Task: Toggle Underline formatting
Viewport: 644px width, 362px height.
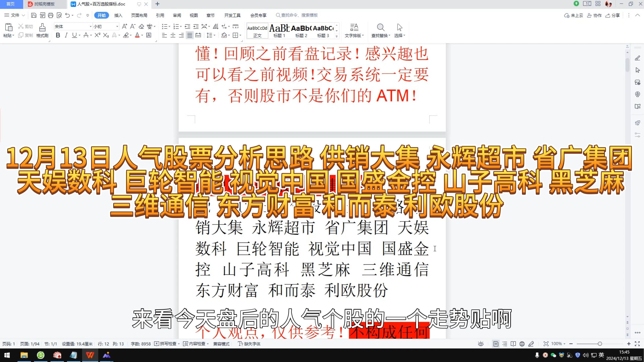Action: pyautogui.click(x=74, y=35)
